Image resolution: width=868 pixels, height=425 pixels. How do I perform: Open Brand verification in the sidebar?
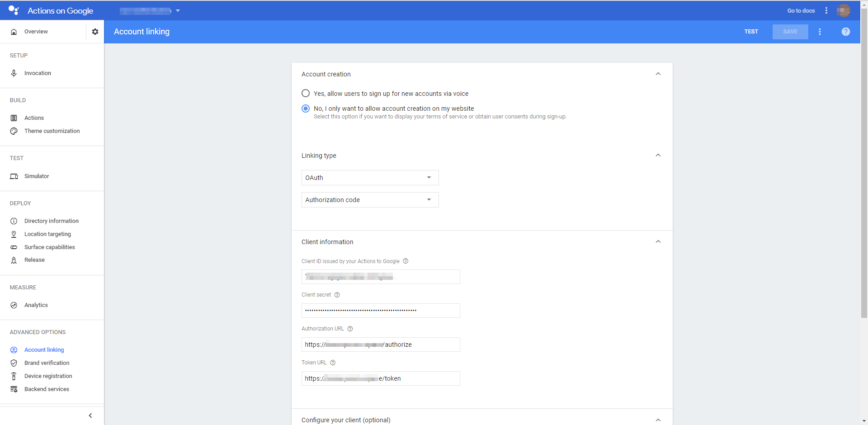[x=47, y=363]
